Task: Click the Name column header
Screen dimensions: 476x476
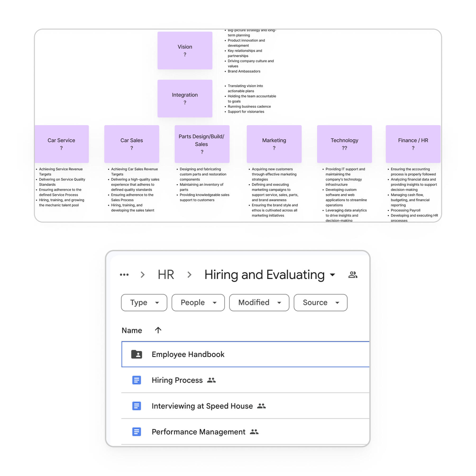Action: point(132,330)
